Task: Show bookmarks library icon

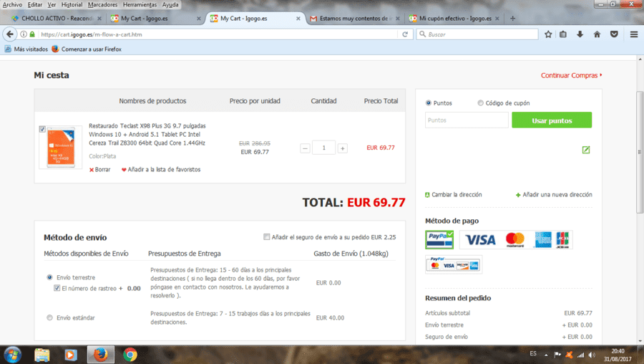Action: click(563, 34)
